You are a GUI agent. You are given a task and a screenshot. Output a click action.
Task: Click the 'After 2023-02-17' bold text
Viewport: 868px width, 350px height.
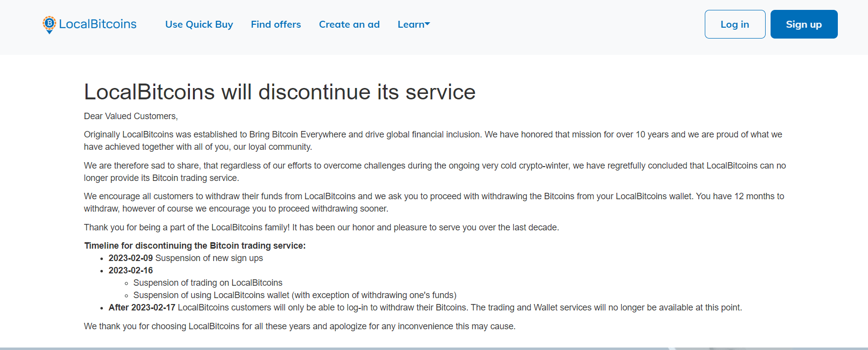coord(142,307)
